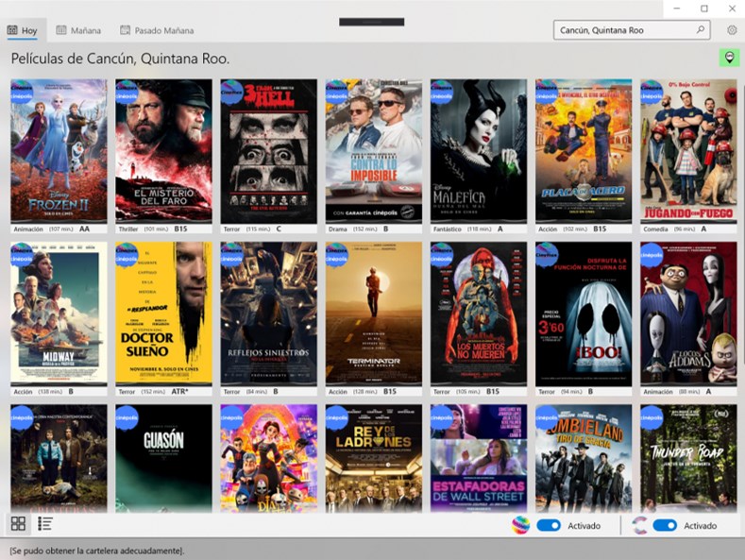Viewport: 745px width, 560px height.
Task: Click the colorful Cinemex logo icon
Action: (520, 525)
